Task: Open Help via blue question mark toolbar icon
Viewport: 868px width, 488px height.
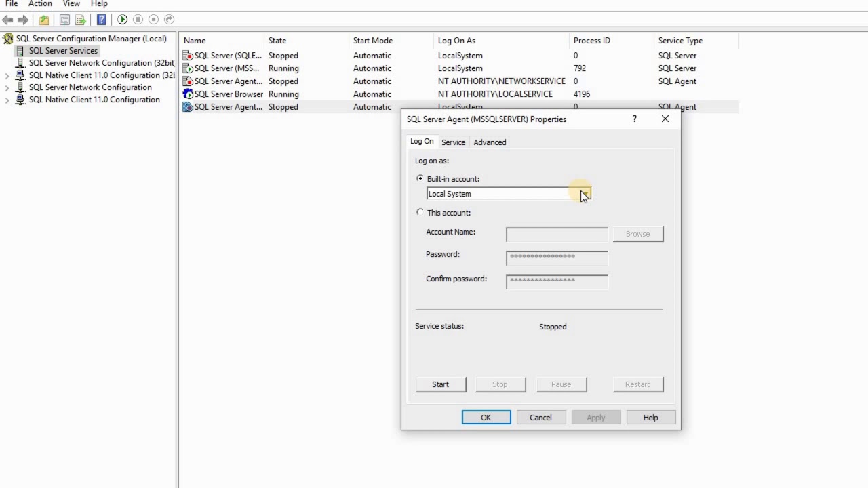Action: pos(101,20)
